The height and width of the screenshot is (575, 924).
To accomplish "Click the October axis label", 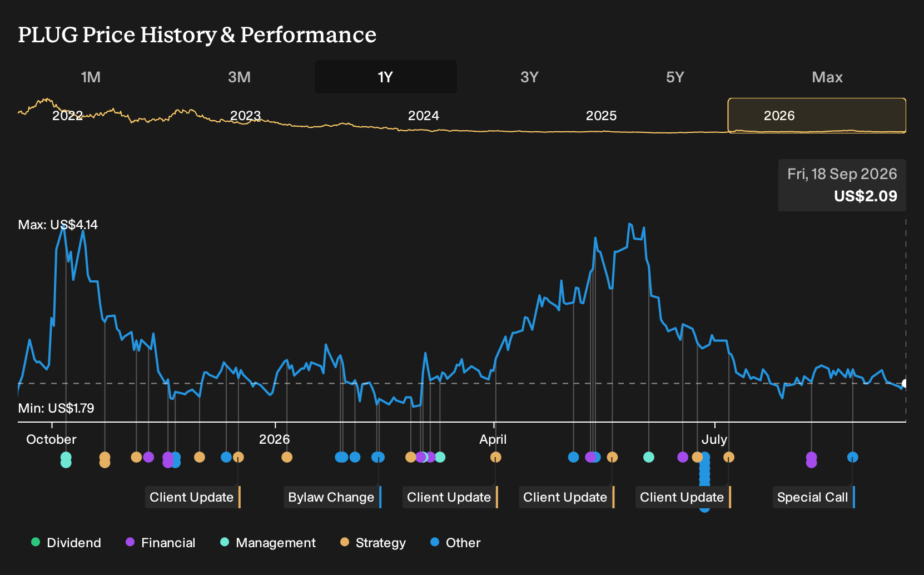I will pos(51,439).
